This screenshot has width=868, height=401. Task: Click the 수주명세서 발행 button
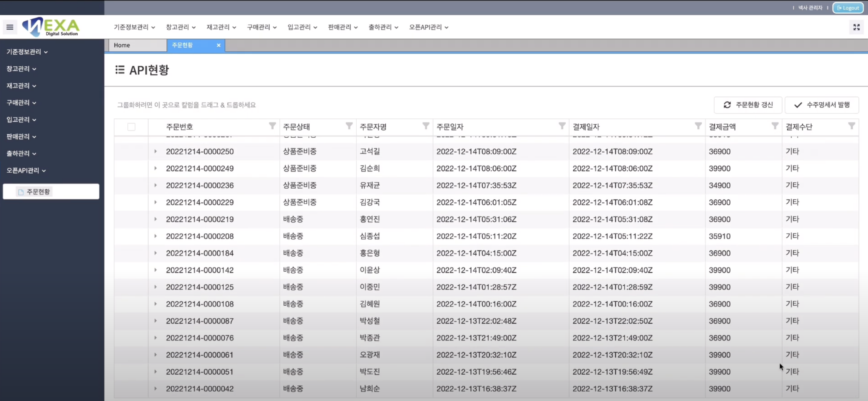click(x=821, y=105)
